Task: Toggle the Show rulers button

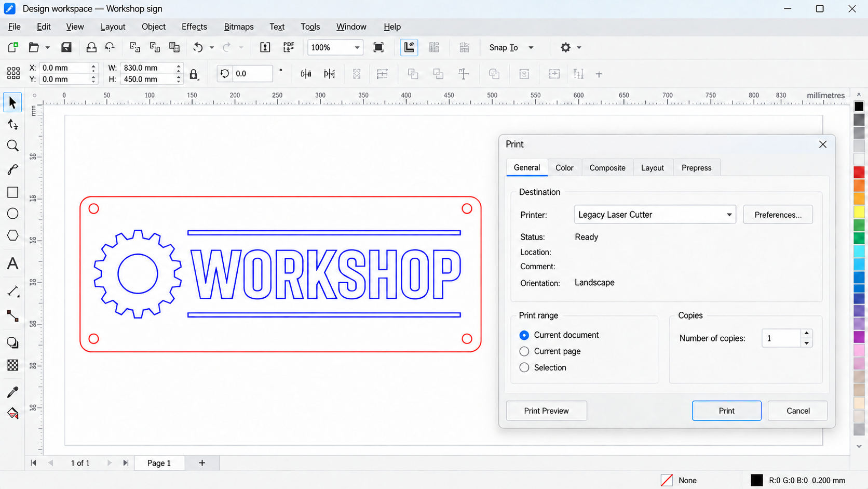Action: pos(409,47)
